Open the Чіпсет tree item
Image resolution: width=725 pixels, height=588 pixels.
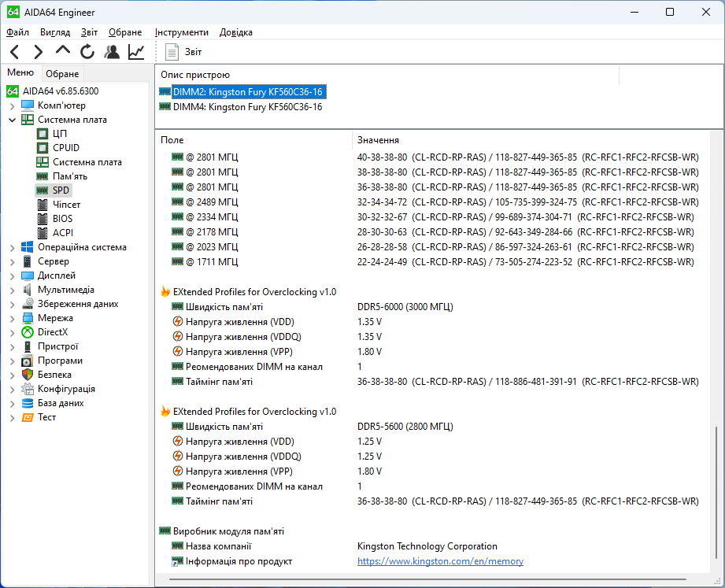[66, 205]
